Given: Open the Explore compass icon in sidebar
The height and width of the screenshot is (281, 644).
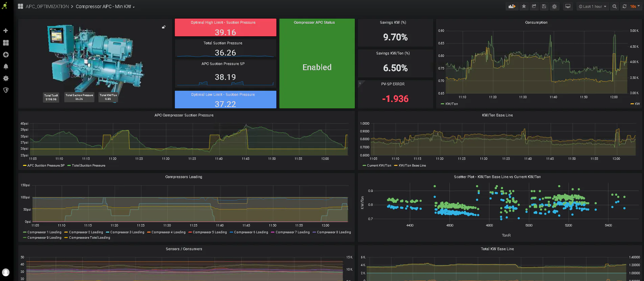Looking at the screenshot, I should pyautogui.click(x=6, y=55).
